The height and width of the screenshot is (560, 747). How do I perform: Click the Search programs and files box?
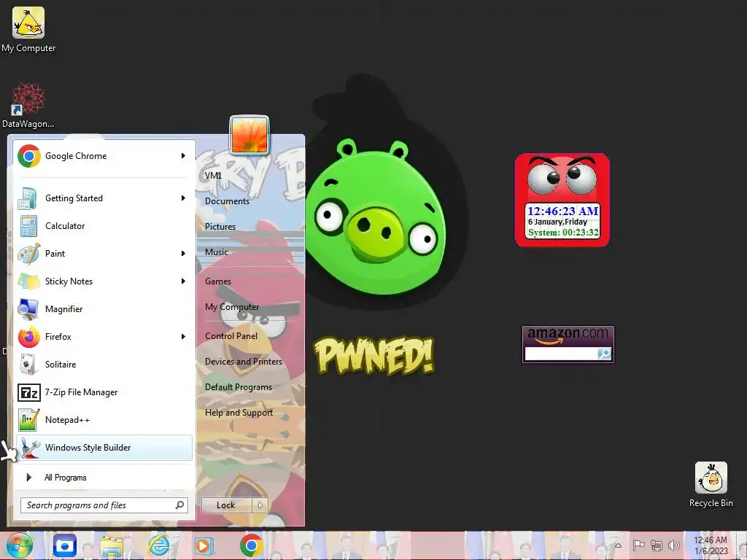(104, 505)
